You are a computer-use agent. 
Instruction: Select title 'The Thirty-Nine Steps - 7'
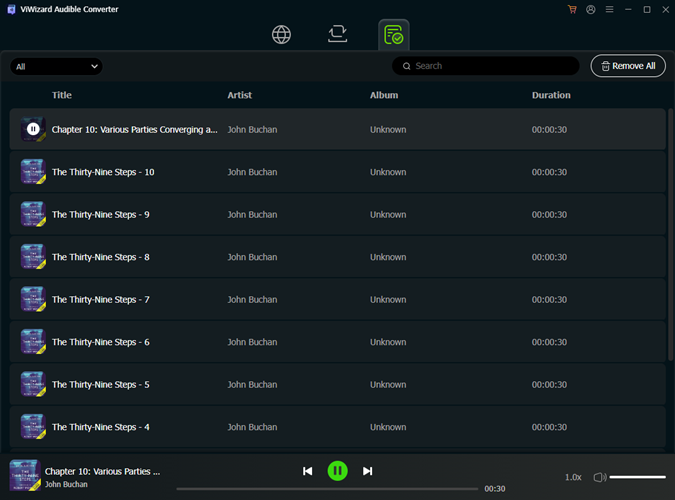click(x=101, y=300)
